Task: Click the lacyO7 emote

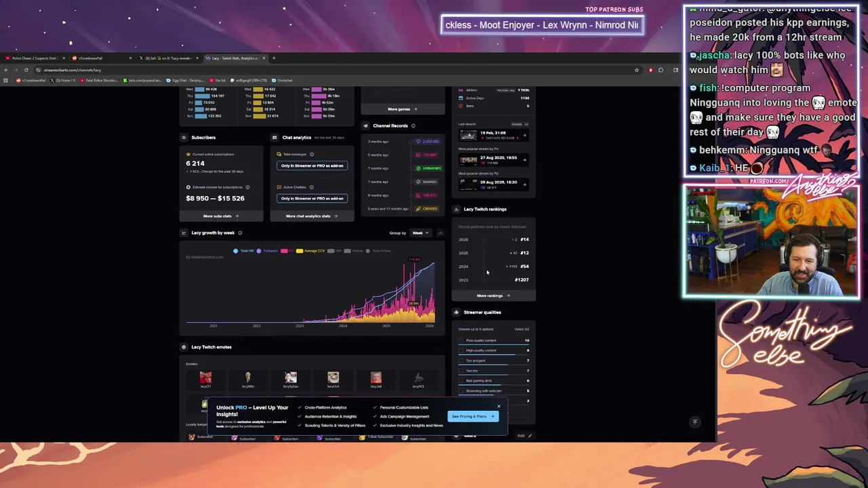Action: [205, 379]
